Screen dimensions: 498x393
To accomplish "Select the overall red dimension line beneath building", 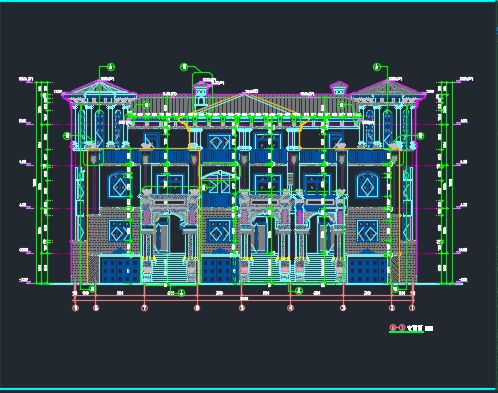I will tap(244, 300).
